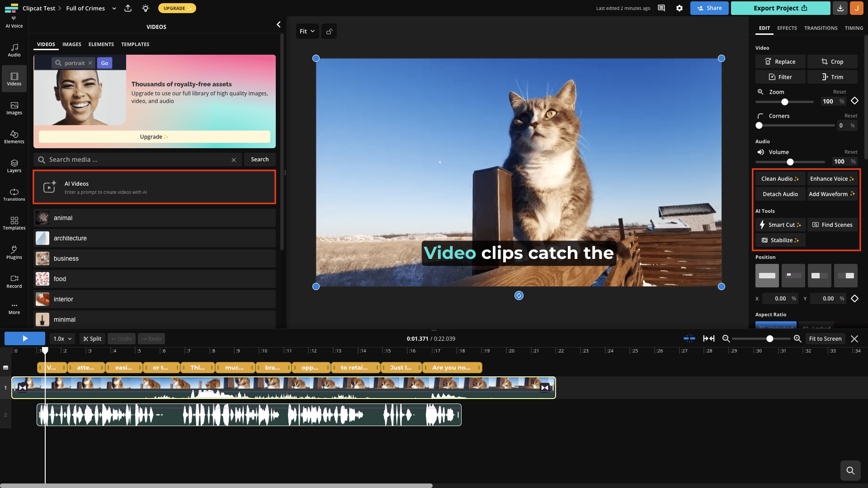Screen dimensions: 868x488
Task: Open the Layers sidebar panel
Action: pyautogui.click(x=14, y=166)
